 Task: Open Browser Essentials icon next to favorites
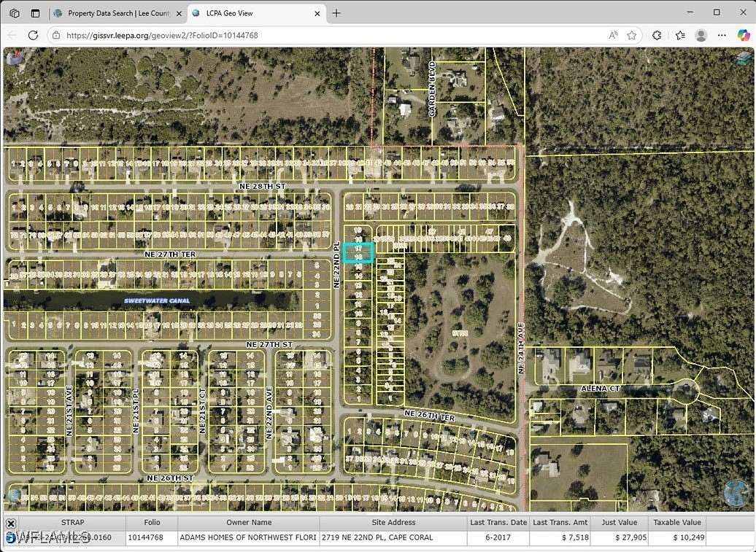pos(656,35)
